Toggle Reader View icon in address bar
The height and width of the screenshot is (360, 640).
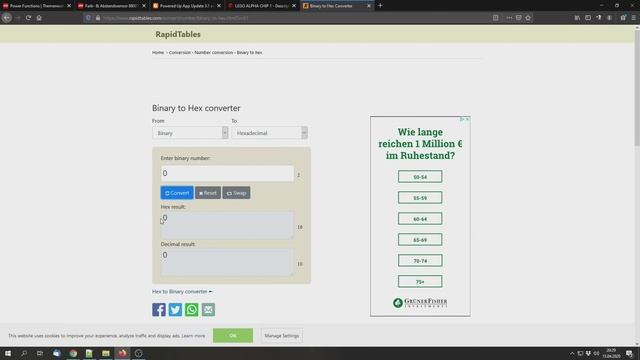click(x=496, y=18)
